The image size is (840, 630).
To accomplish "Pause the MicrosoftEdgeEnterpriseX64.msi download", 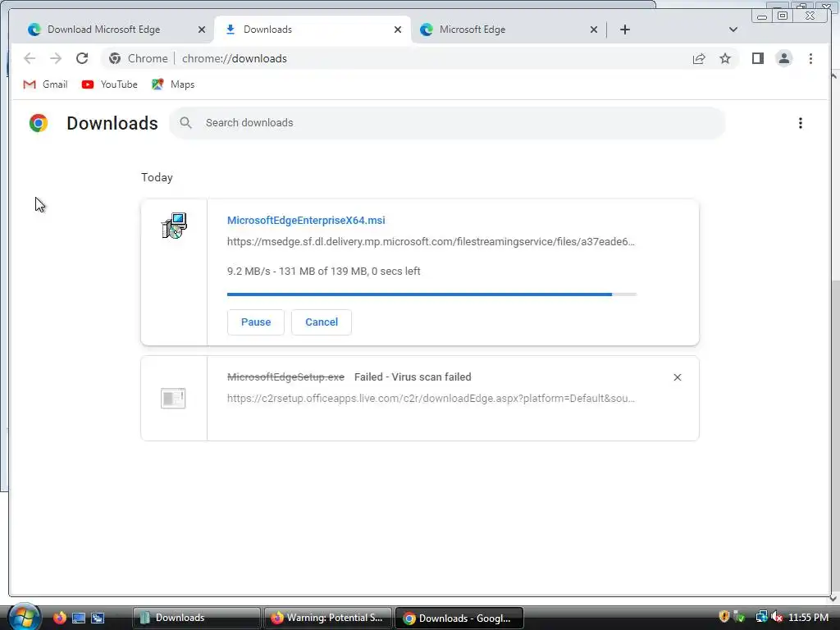I will tap(256, 322).
